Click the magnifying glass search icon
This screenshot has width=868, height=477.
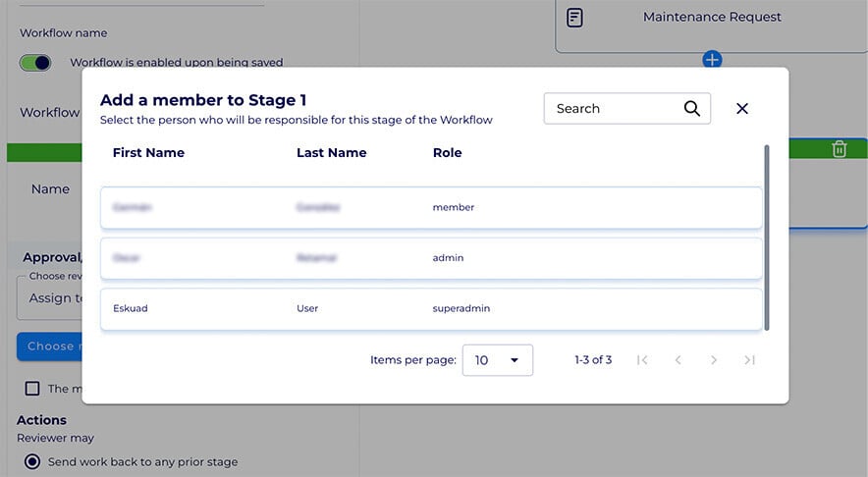(692, 109)
